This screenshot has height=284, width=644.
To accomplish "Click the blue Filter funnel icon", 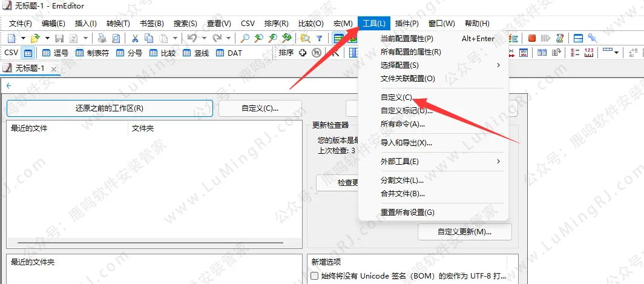I will point(319,39).
